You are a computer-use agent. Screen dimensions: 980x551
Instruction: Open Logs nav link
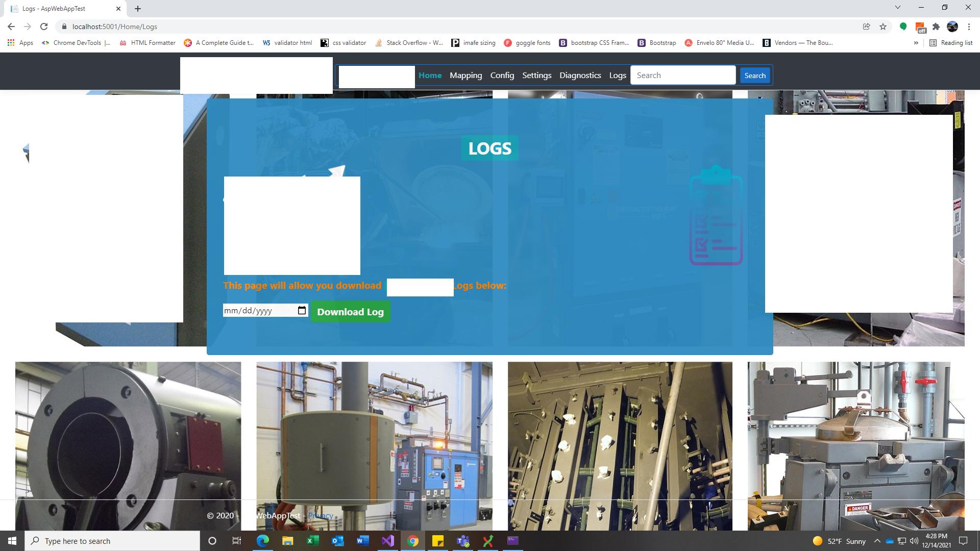click(x=618, y=75)
